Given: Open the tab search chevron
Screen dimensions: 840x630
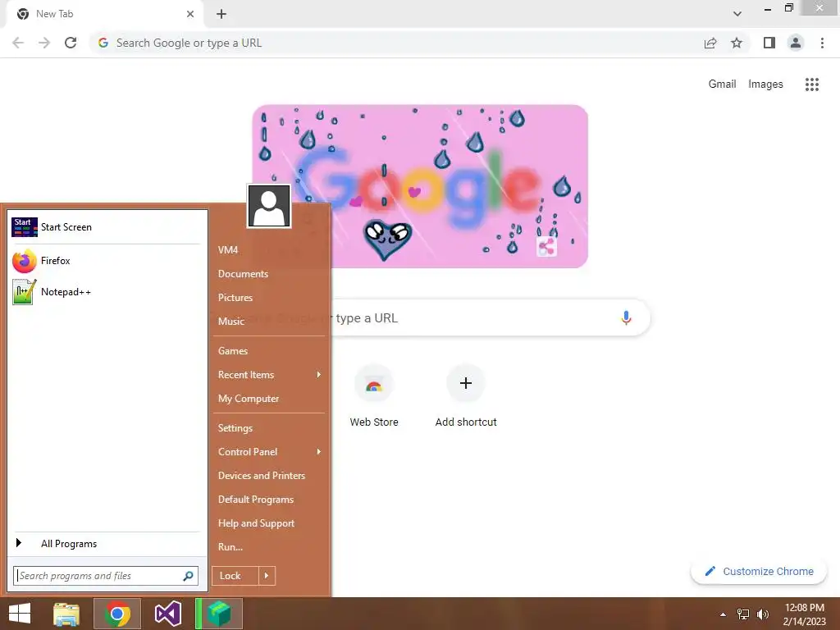Looking at the screenshot, I should pyautogui.click(x=737, y=14).
